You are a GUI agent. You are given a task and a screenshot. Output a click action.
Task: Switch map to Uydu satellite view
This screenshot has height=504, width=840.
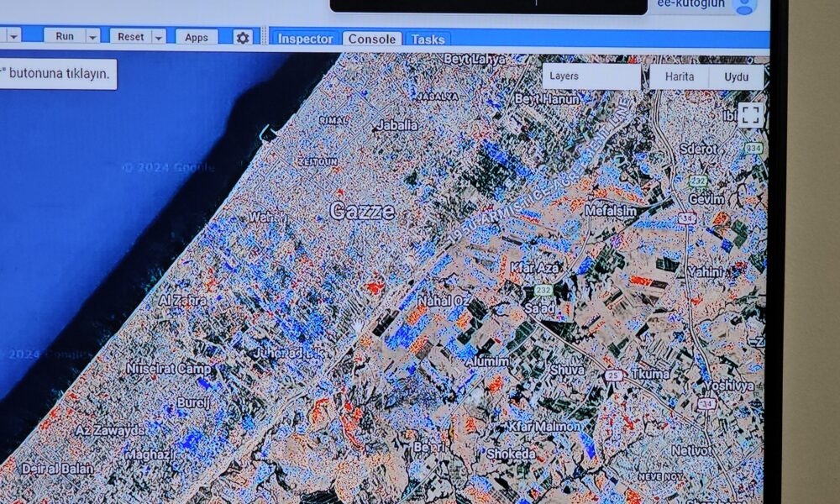point(736,76)
